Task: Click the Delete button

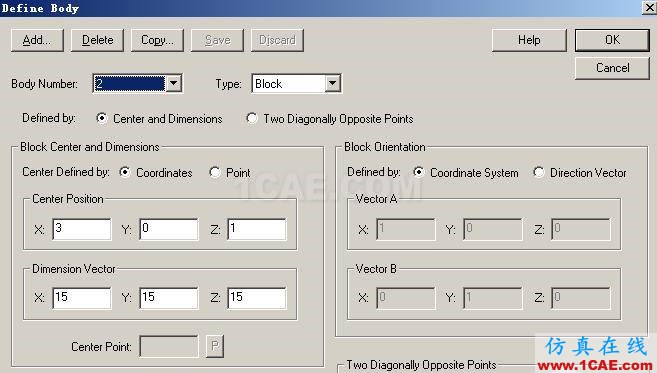Action: coord(97,40)
